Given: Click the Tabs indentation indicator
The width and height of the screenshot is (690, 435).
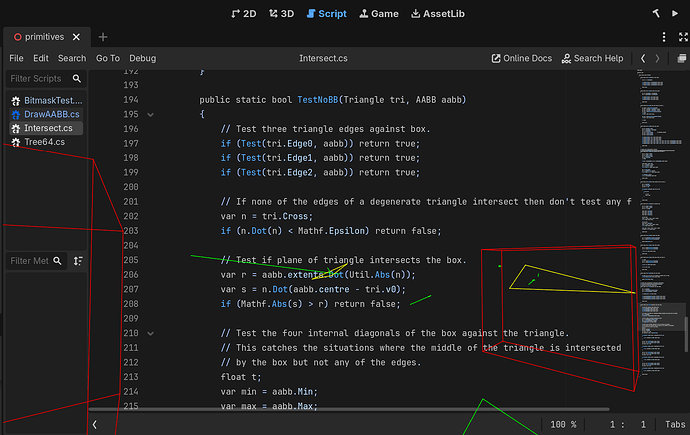Looking at the screenshot, I should tap(675, 424).
